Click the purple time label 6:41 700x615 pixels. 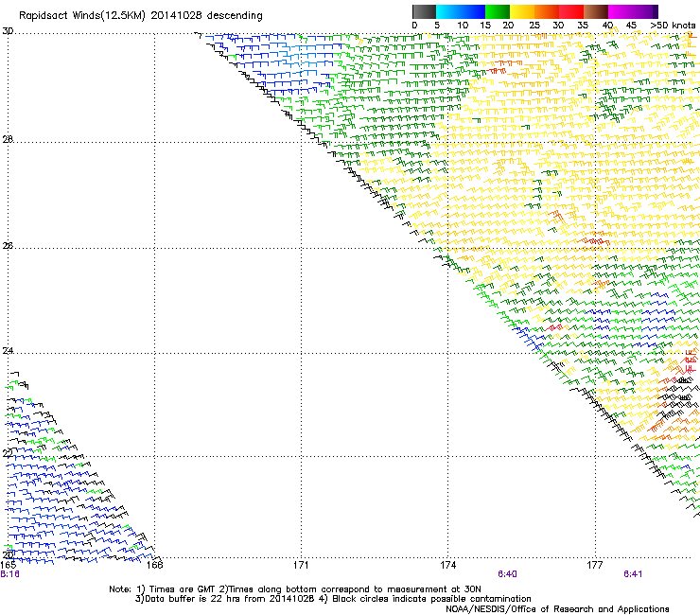[x=633, y=574]
